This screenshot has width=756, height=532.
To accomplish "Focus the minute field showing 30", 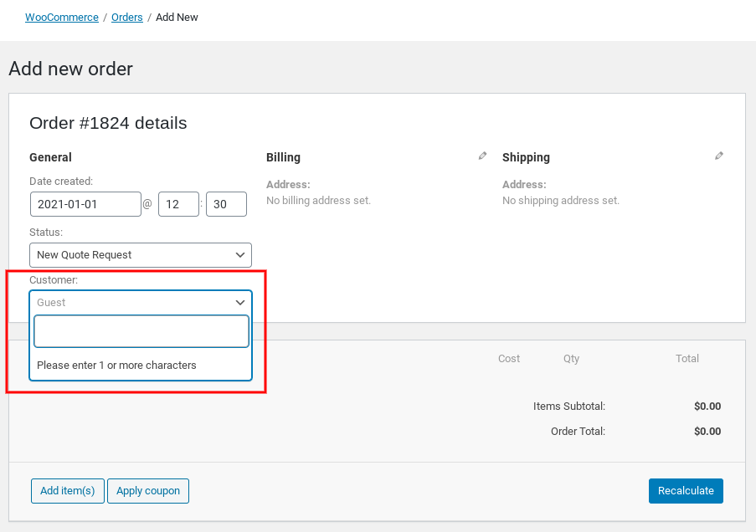I will [226, 204].
